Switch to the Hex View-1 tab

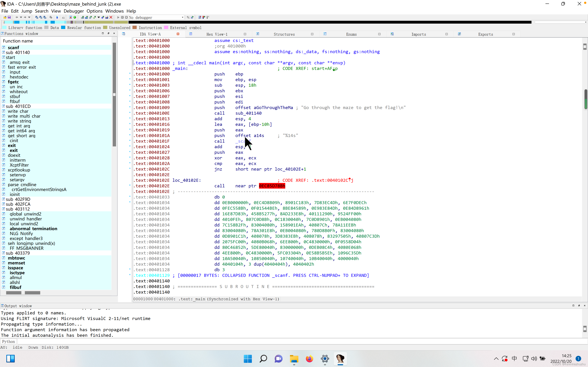pyautogui.click(x=217, y=34)
